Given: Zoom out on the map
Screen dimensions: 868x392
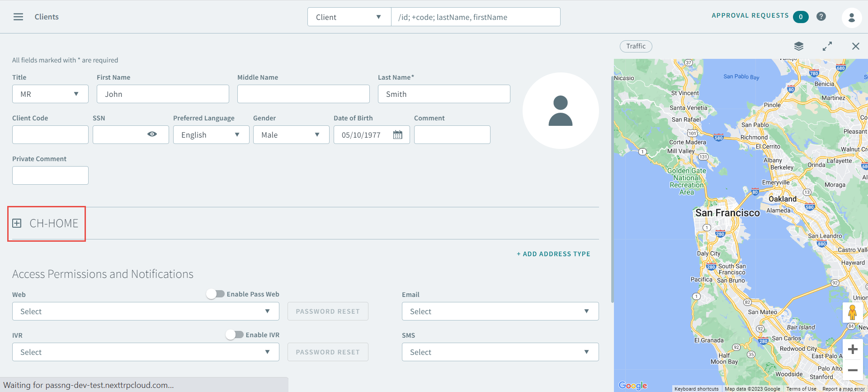Looking at the screenshot, I should coord(853,370).
